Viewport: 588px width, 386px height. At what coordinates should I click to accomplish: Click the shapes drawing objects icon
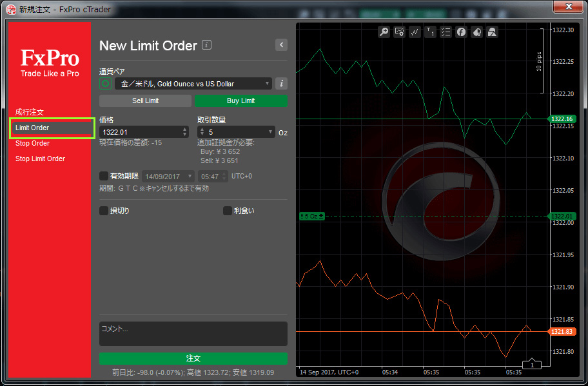tap(492, 32)
